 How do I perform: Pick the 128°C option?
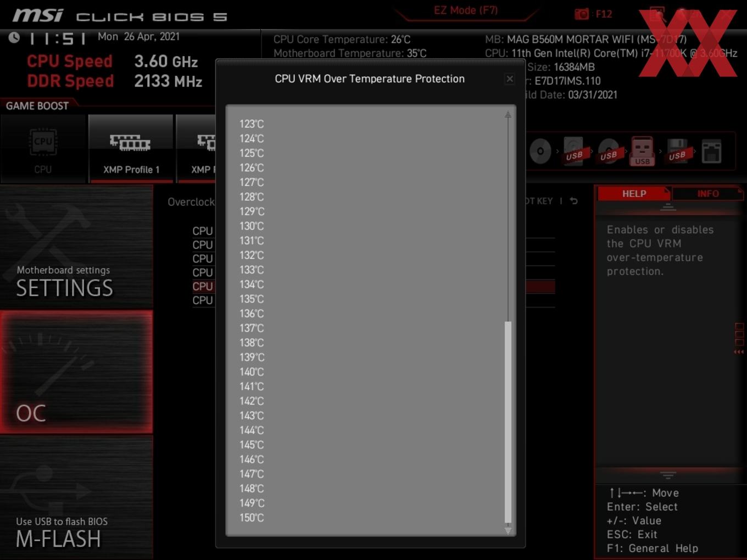252,197
